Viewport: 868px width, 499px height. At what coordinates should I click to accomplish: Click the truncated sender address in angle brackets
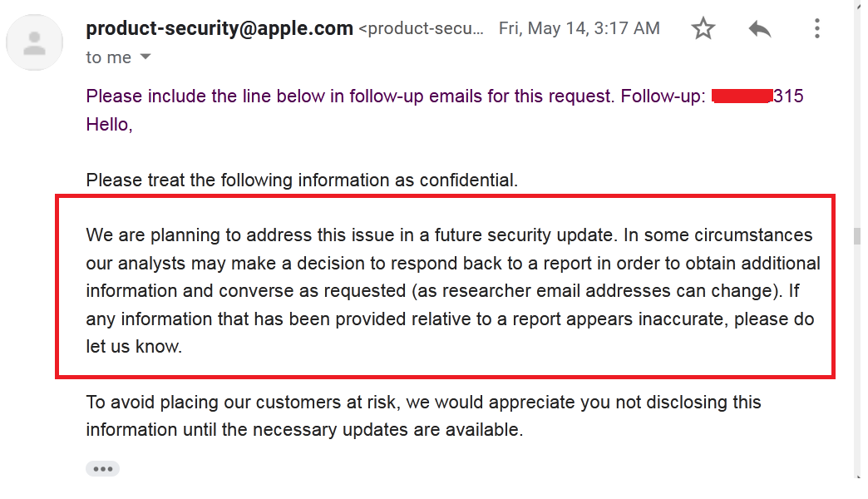point(421,29)
